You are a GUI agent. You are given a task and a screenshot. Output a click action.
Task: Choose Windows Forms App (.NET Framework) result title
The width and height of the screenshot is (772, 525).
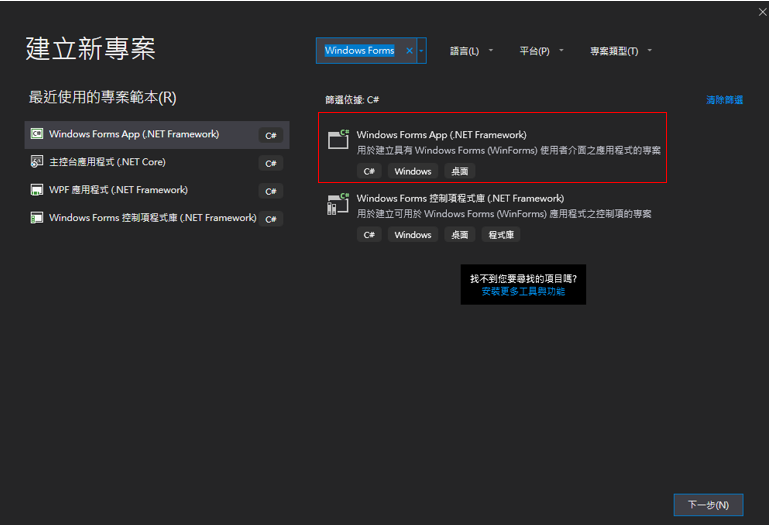pyautogui.click(x=442, y=134)
